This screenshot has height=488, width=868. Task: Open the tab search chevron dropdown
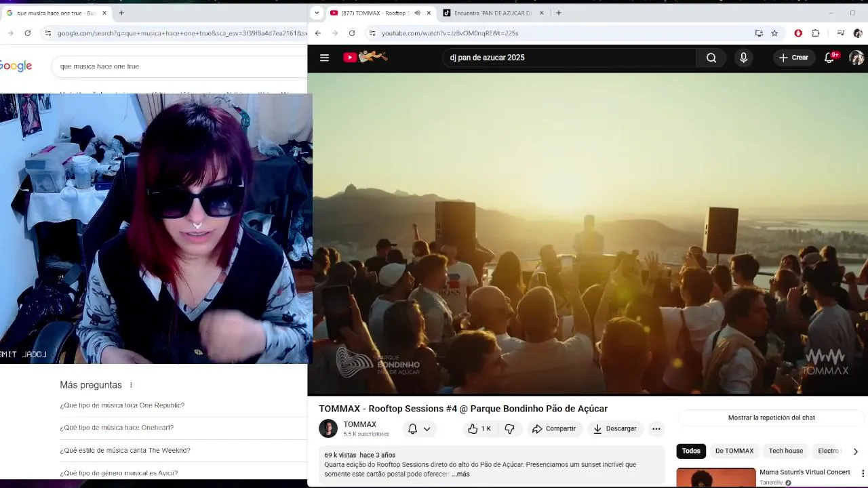point(317,13)
